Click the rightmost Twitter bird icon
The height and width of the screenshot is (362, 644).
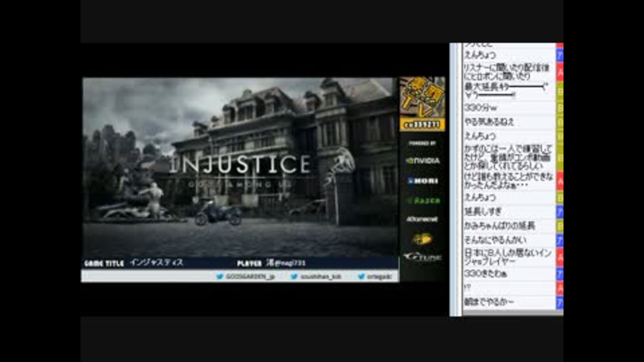361,277
